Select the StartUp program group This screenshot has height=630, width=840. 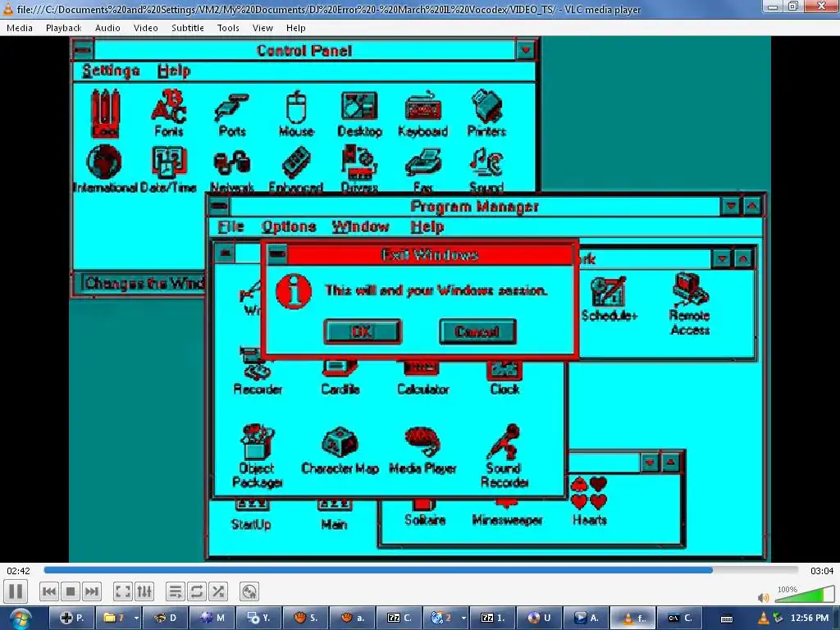click(251, 515)
